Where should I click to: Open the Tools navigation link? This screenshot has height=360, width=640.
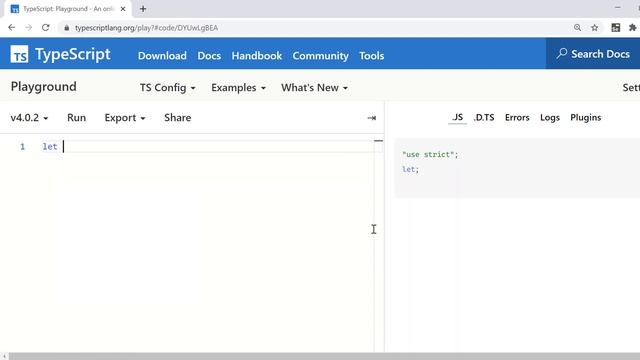(371, 56)
